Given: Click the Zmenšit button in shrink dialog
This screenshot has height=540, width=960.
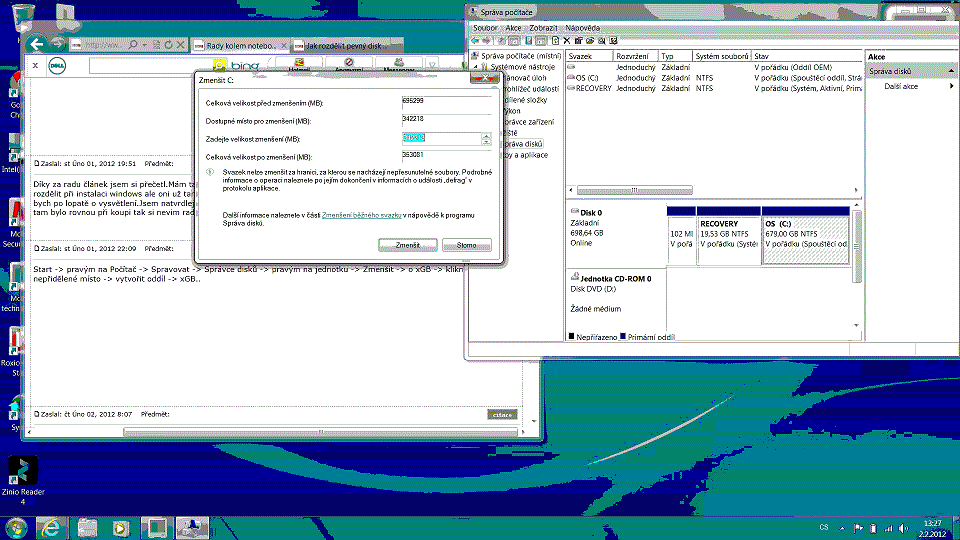Looking at the screenshot, I should 408,245.
